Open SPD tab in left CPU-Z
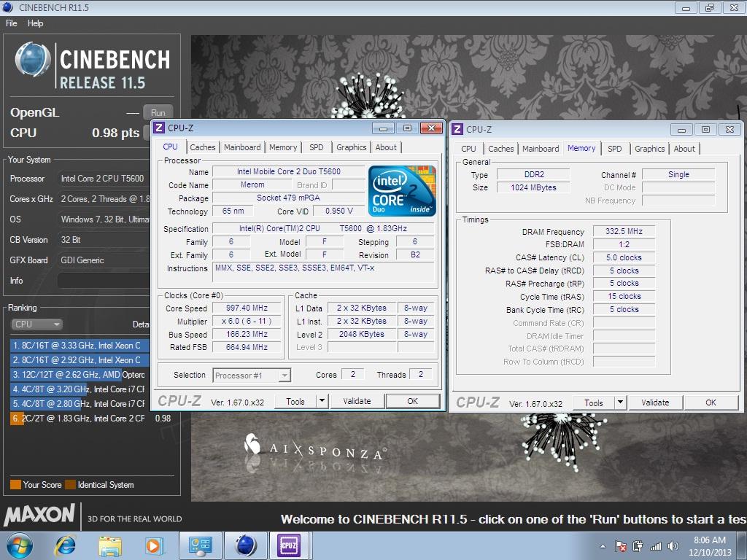 317,147
